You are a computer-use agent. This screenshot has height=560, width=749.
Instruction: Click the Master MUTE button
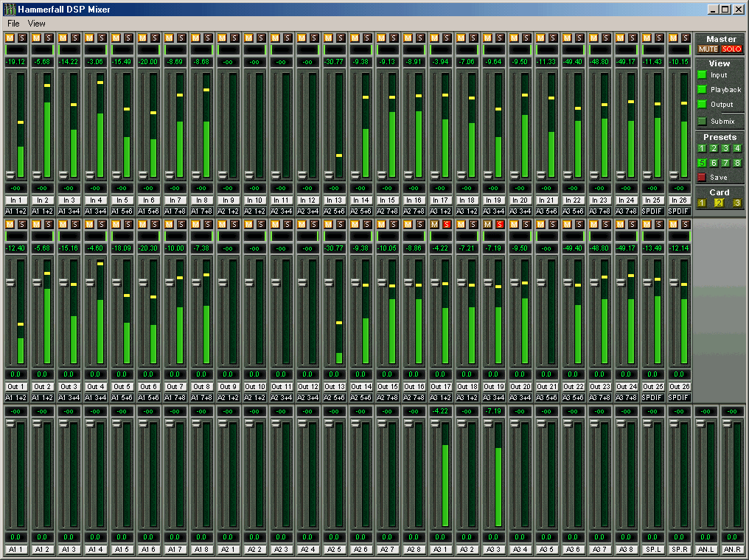pyautogui.click(x=708, y=49)
